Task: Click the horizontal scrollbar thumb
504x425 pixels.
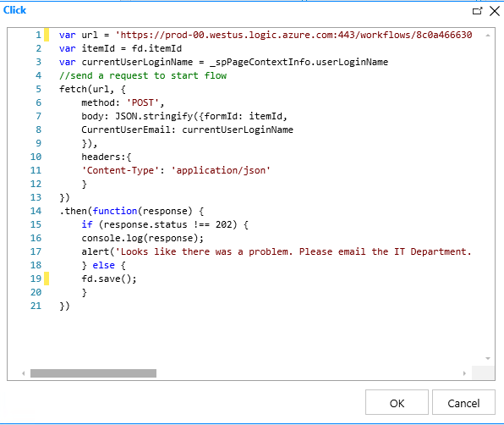Action: coord(93,373)
